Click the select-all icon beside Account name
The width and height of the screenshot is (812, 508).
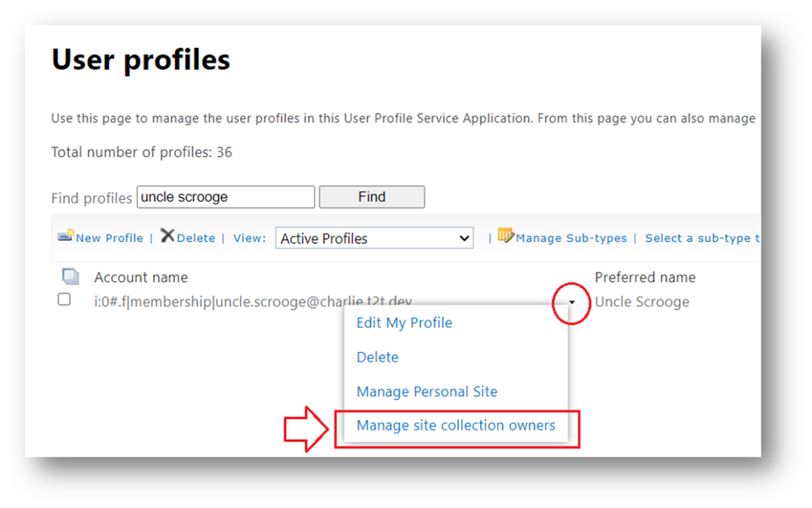[x=71, y=276]
